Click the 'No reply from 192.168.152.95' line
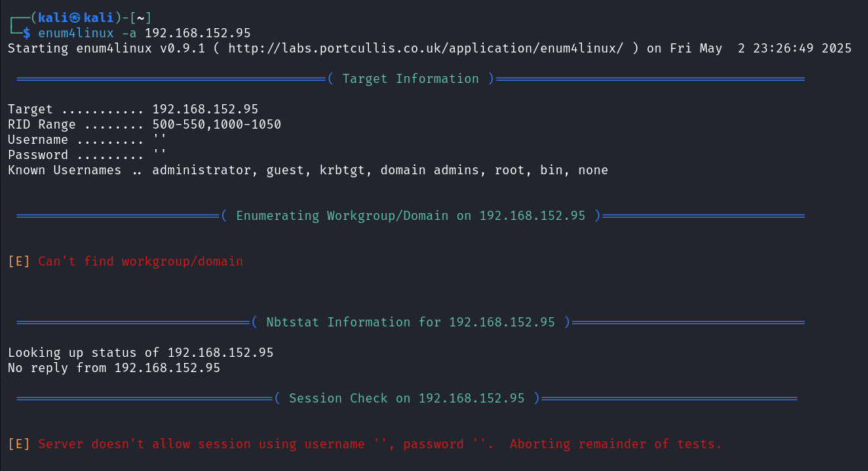The height and width of the screenshot is (471, 868). coord(114,368)
